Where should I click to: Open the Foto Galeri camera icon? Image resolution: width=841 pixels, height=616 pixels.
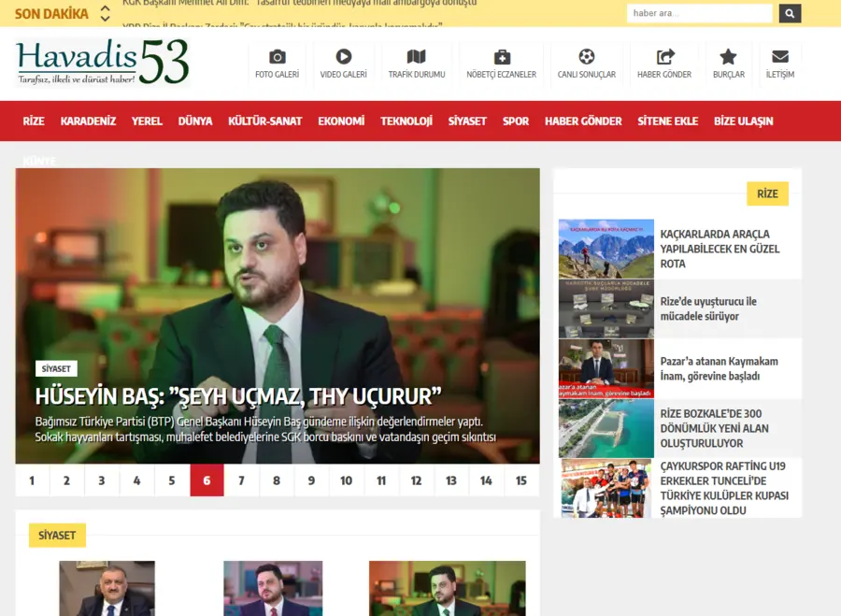pos(277,57)
